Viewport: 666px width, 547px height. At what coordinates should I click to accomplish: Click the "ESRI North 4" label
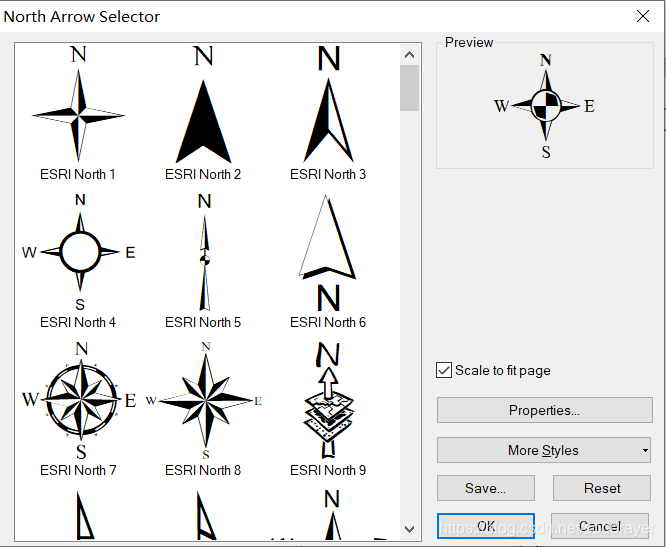(78, 322)
